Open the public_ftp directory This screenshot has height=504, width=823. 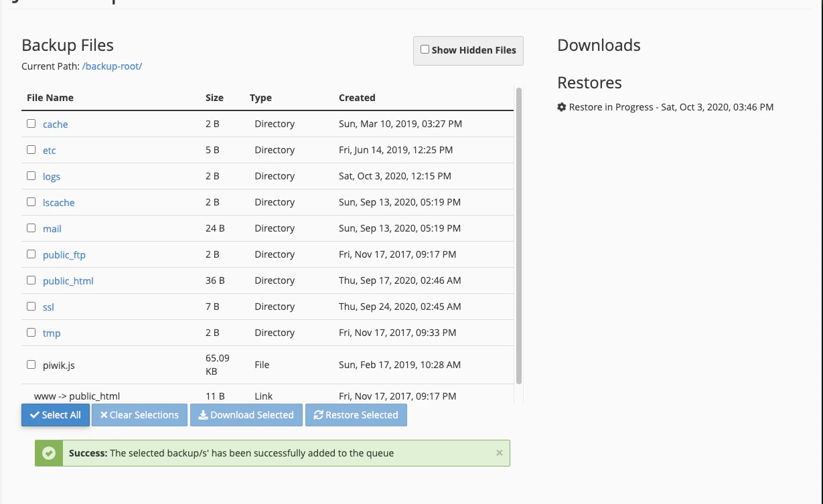tap(64, 254)
